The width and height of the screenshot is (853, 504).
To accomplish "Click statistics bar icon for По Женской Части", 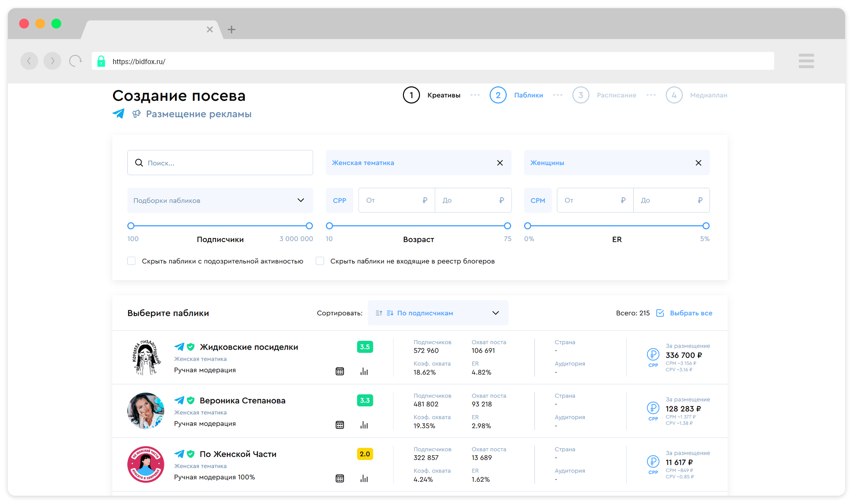I will pos(364,479).
